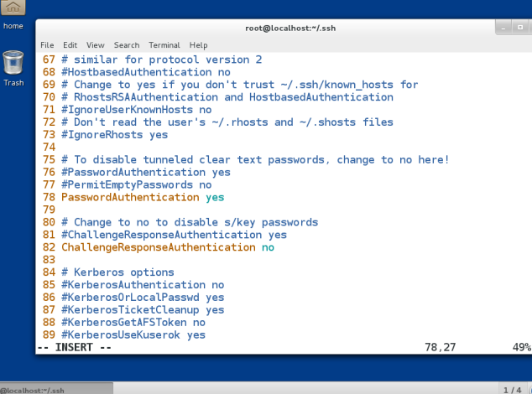The image size is (532, 394).
Task: Maximize the terminal window
Action: 520,28
